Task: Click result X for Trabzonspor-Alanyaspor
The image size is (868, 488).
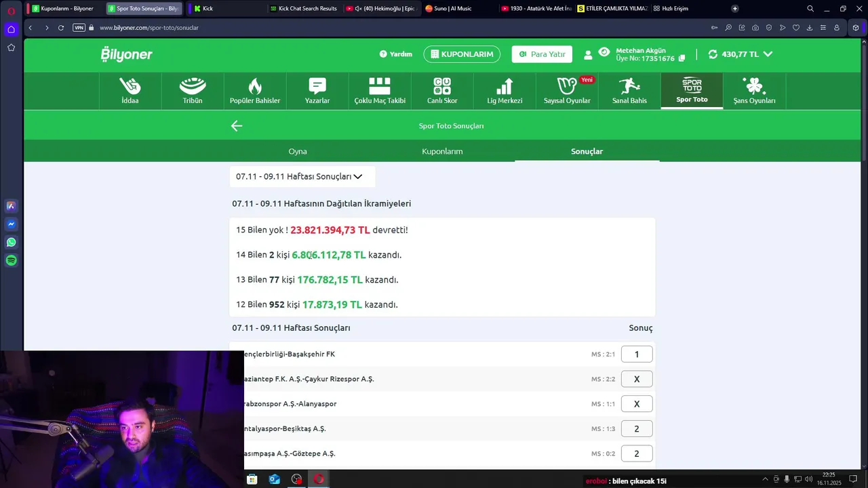Action: pyautogui.click(x=637, y=404)
